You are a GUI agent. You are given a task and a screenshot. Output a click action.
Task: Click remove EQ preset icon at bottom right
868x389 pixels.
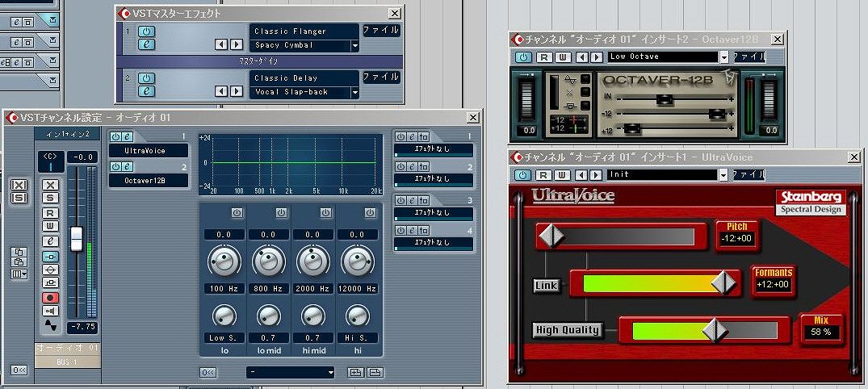point(375,372)
